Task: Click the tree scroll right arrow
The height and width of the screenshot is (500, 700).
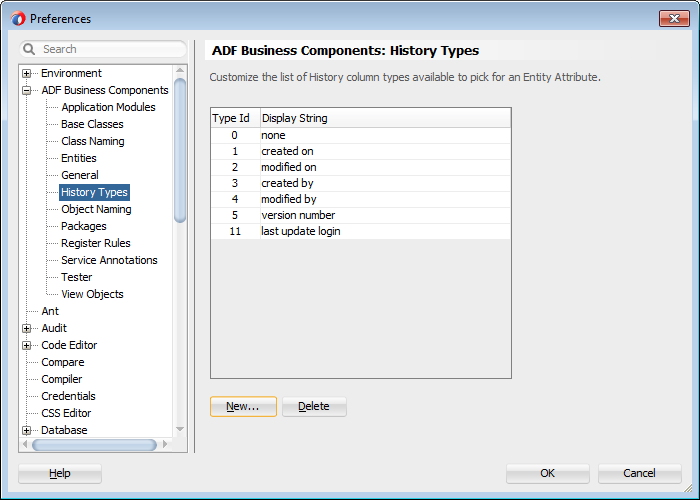Action: [165, 444]
